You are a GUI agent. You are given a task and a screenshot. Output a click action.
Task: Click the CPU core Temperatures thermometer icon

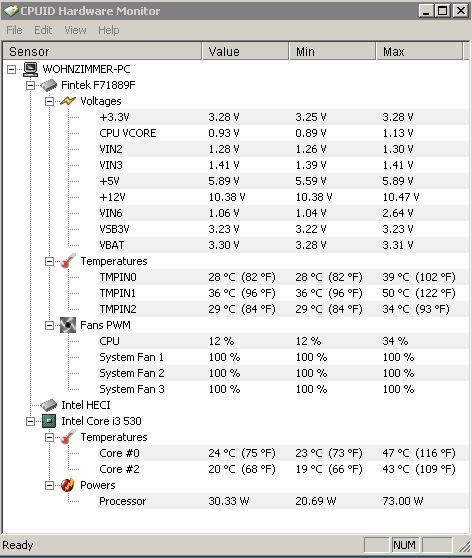pos(68,437)
